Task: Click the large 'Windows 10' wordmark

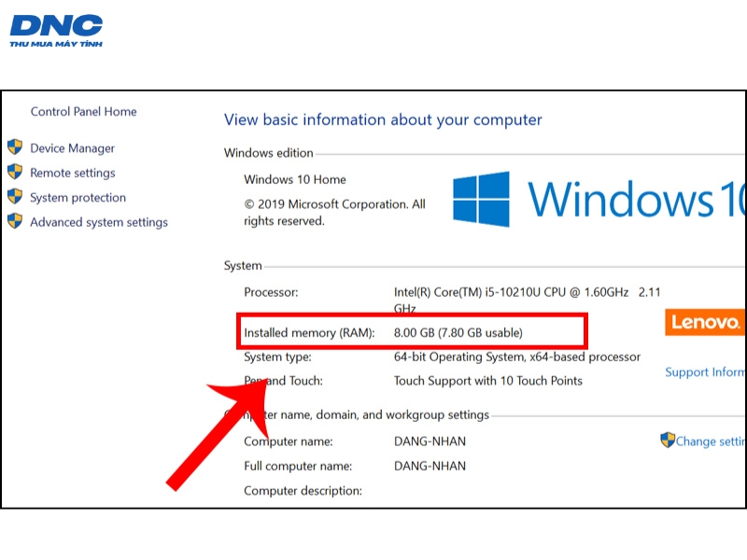Action: [x=636, y=199]
